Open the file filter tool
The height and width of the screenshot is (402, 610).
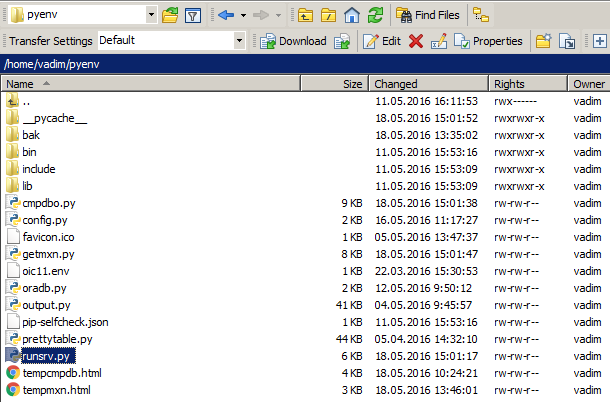[193, 15]
